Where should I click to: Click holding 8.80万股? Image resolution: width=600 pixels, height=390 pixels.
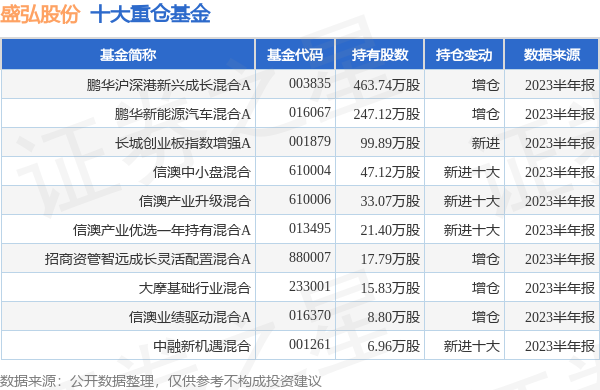tap(393, 317)
